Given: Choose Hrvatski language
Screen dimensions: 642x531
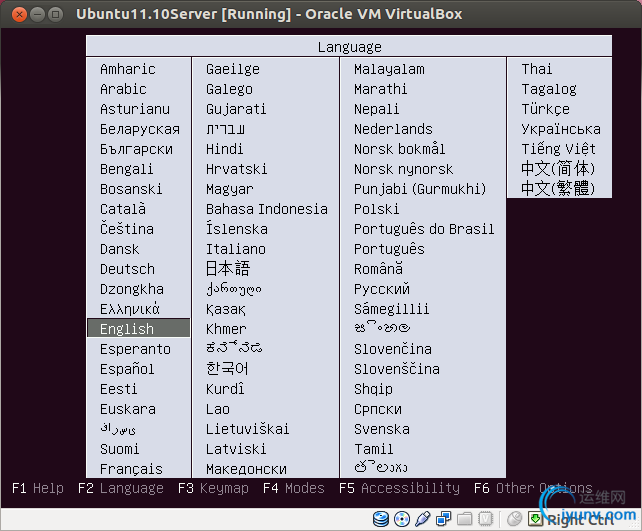Looking at the screenshot, I should [236, 169].
